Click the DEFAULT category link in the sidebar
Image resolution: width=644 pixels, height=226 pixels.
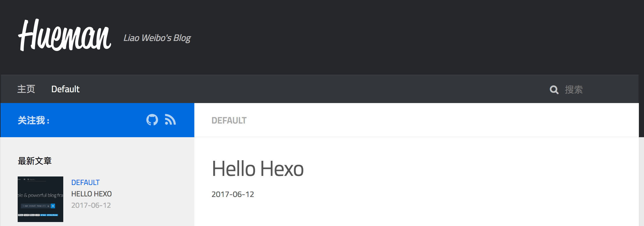point(85,182)
